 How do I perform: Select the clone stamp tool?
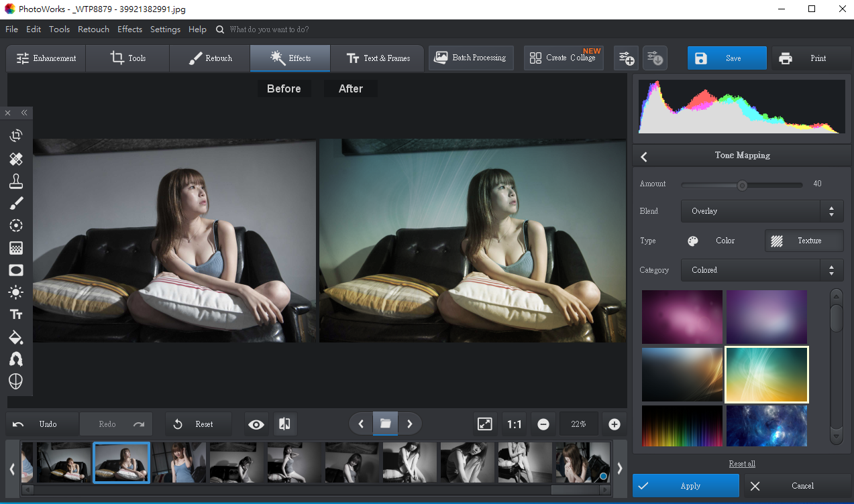[16, 181]
